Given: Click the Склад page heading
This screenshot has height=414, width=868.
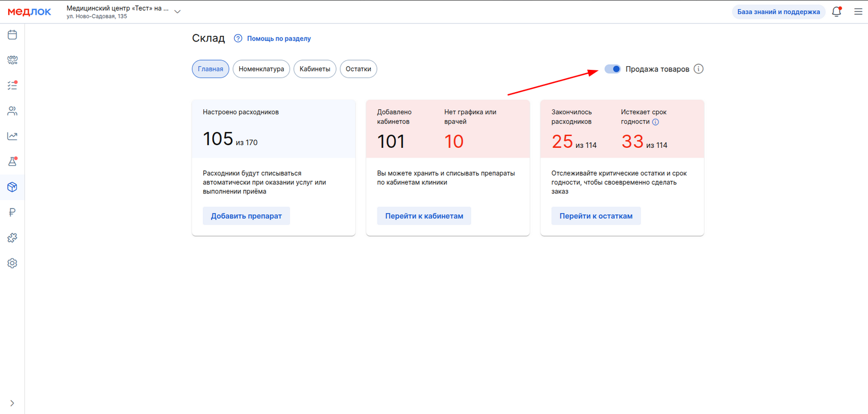Looking at the screenshot, I should pos(208,38).
